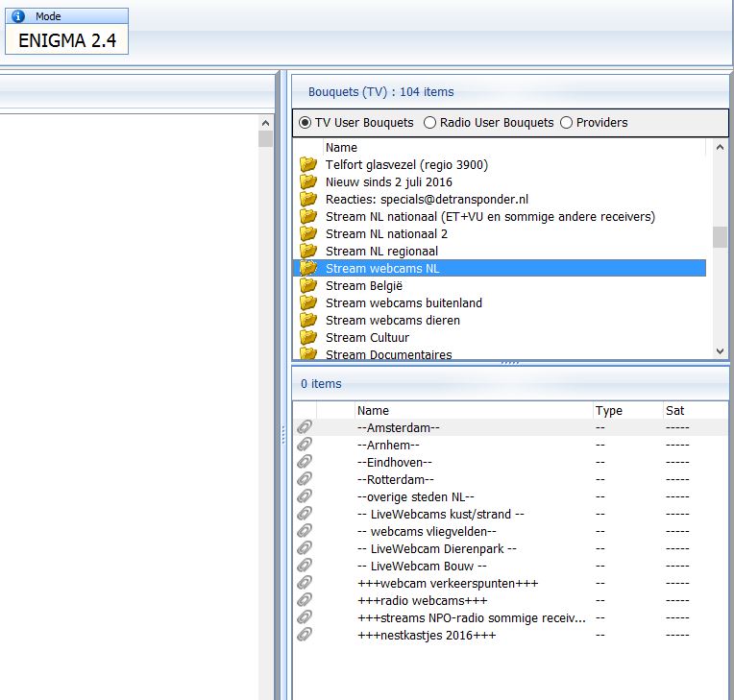The height and width of the screenshot is (700, 734).
Task: Click paperclip icon beside +++radio webcams+++
Action: click(305, 600)
